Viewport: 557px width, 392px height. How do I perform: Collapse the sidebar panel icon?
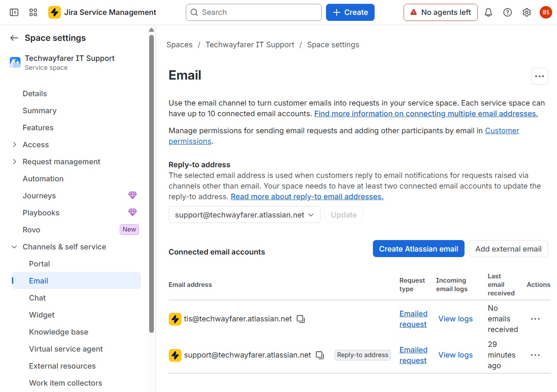[14, 12]
